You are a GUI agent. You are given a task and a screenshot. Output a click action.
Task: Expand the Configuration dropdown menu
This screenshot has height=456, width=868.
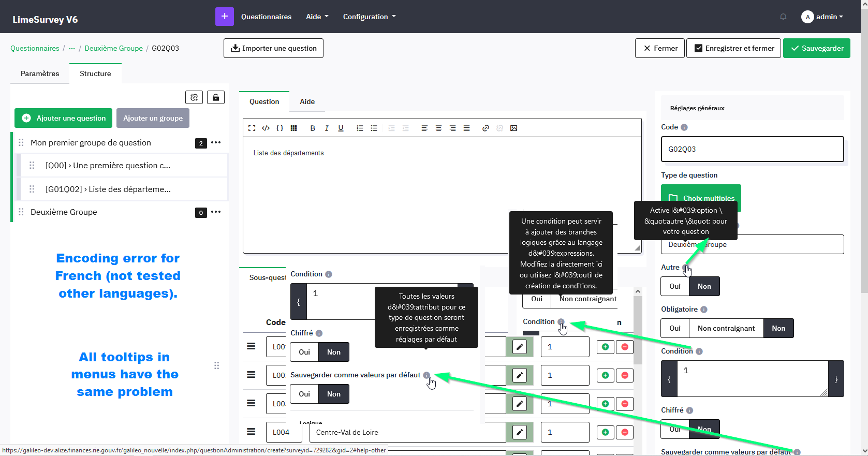[x=369, y=17]
